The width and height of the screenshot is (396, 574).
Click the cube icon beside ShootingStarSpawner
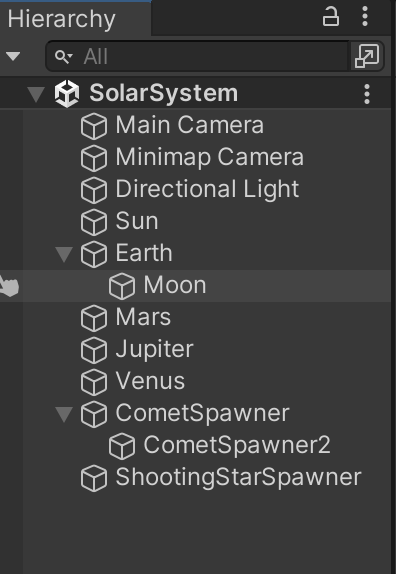94,478
